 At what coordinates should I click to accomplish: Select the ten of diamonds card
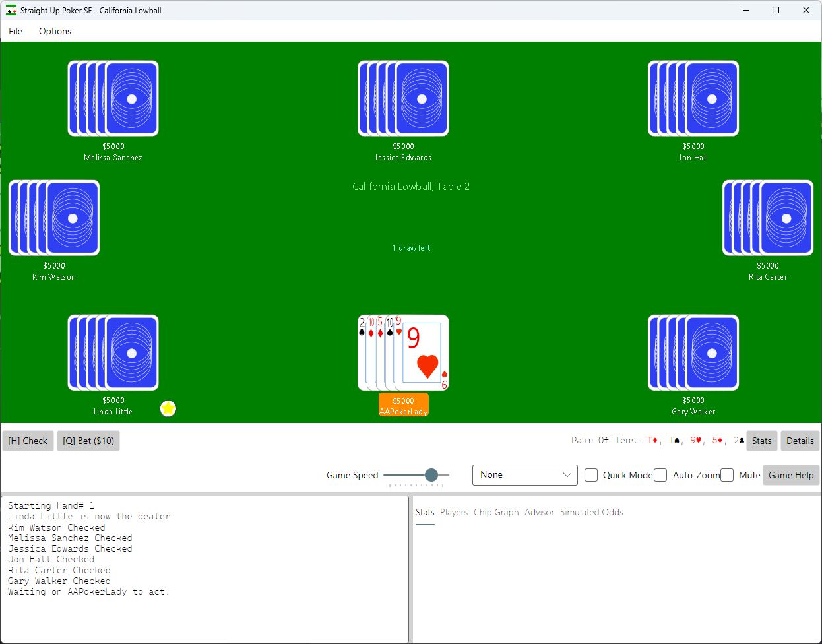click(x=371, y=353)
